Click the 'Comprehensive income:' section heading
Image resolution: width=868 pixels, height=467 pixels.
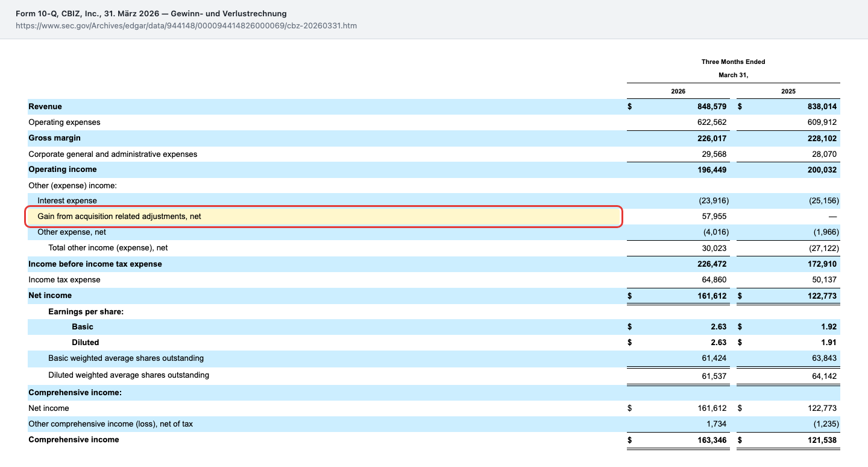coord(75,393)
